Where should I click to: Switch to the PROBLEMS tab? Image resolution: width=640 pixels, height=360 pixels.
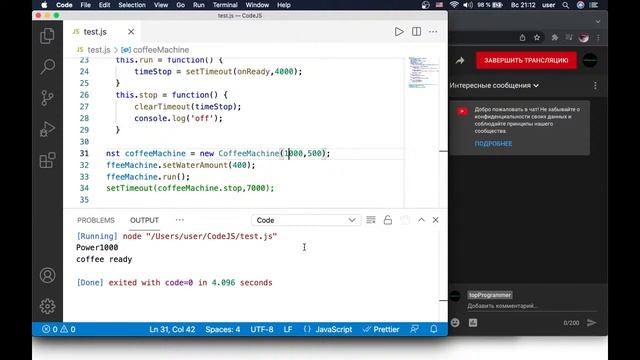tap(96, 220)
